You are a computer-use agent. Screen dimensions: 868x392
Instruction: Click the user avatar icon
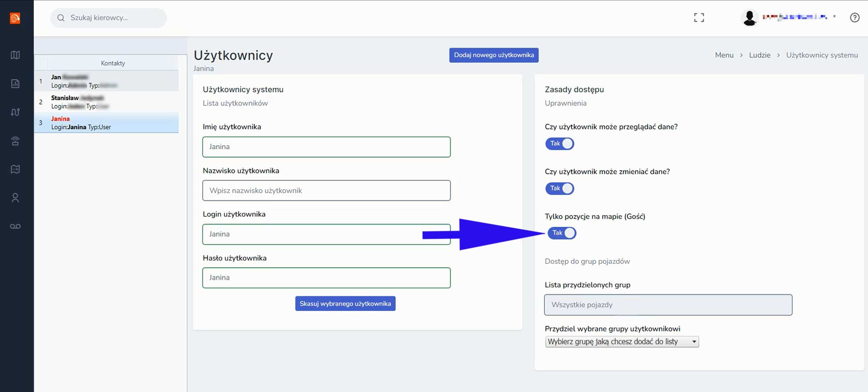[750, 18]
